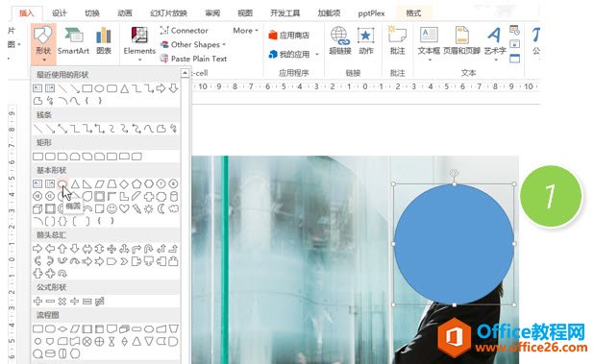Pick the left-right arrow block shape
594x364 pixels.
[x=87, y=249]
